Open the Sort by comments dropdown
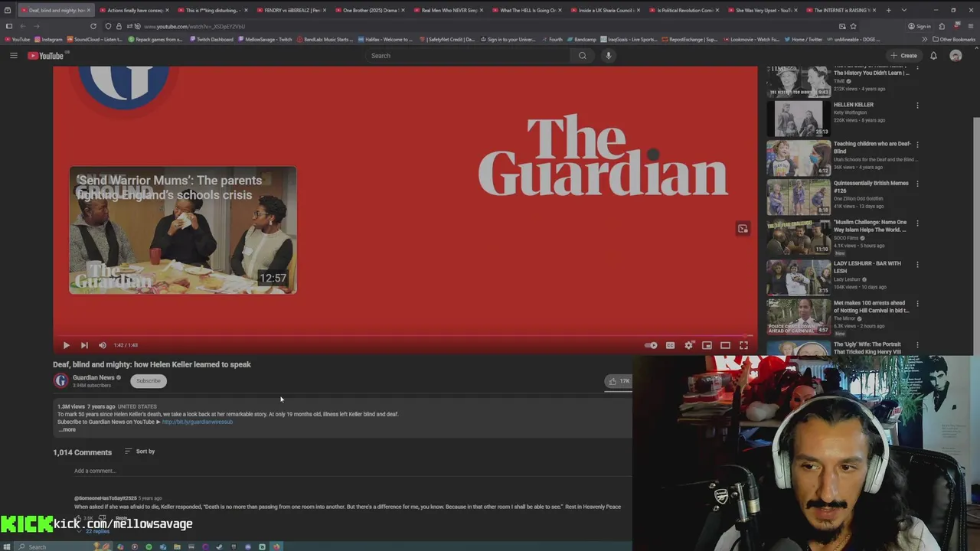 (x=140, y=452)
